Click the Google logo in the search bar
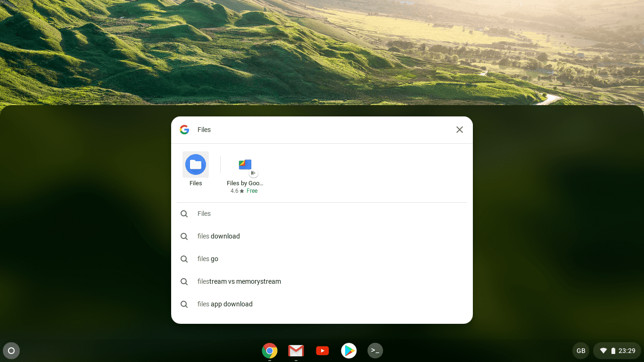Viewport: 644px width, 362px height. click(x=184, y=129)
